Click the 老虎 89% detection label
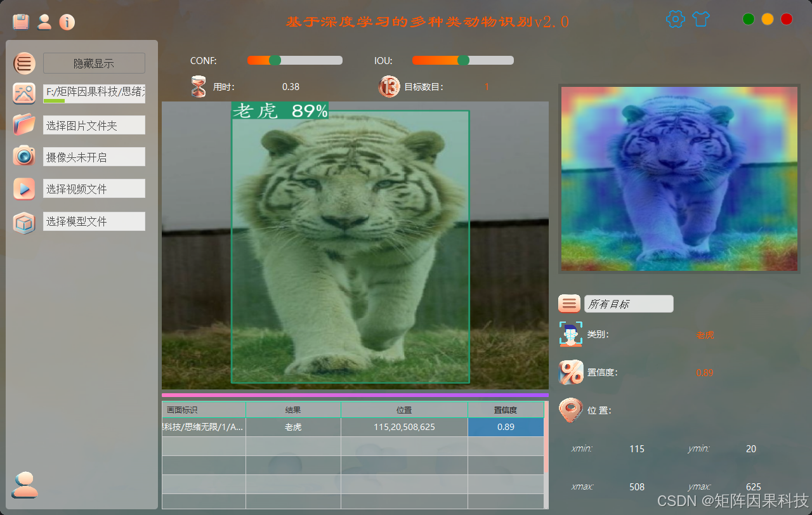 point(280,110)
